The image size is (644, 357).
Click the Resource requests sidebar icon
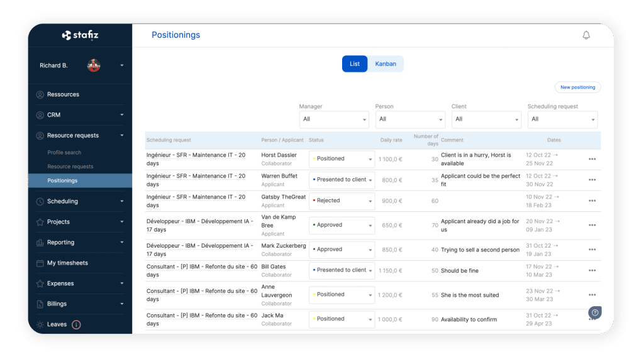coord(40,135)
